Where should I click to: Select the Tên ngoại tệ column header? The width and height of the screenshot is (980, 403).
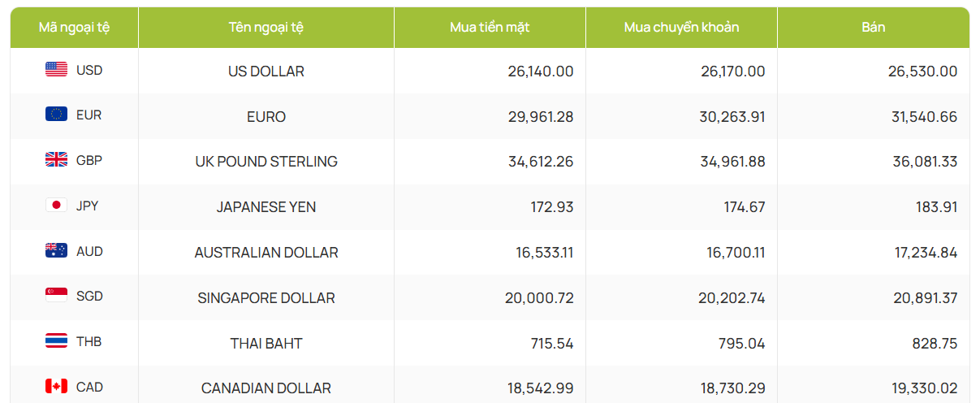click(x=266, y=28)
